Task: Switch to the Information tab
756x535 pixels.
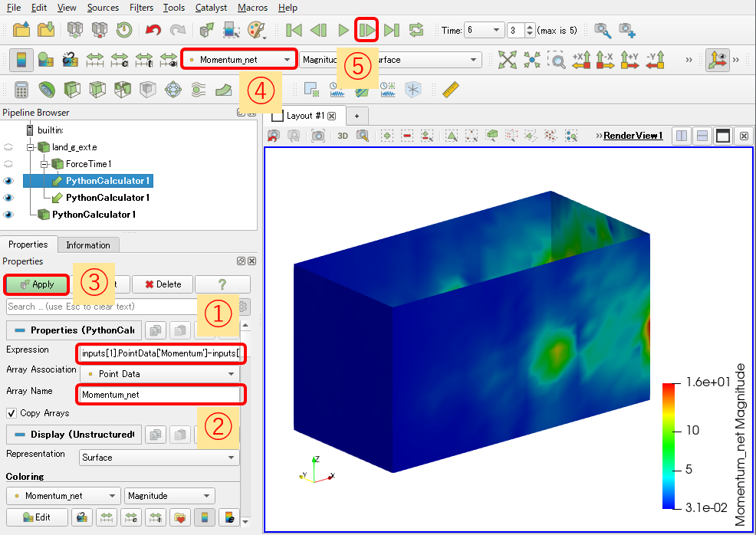Action: [x=88, y=245]
